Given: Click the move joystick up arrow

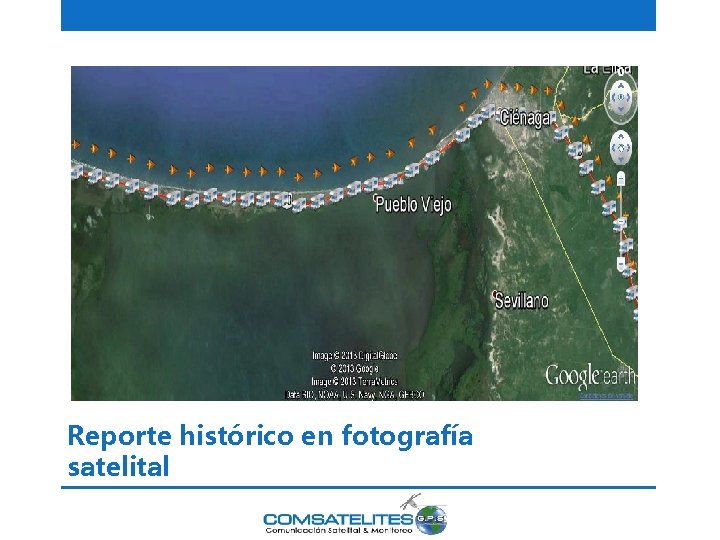Looking at the screenshot, I should tap(620, 136).
